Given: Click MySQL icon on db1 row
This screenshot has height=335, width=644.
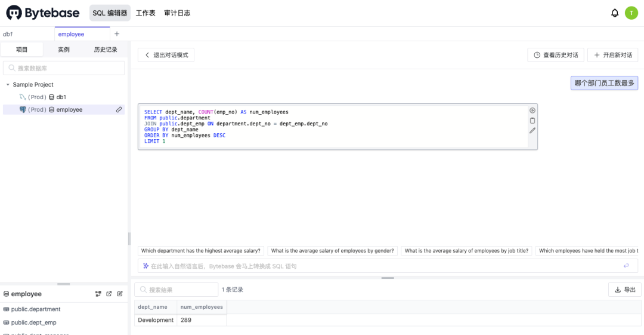Looking at the screenshot, I should tap(23, 97).
